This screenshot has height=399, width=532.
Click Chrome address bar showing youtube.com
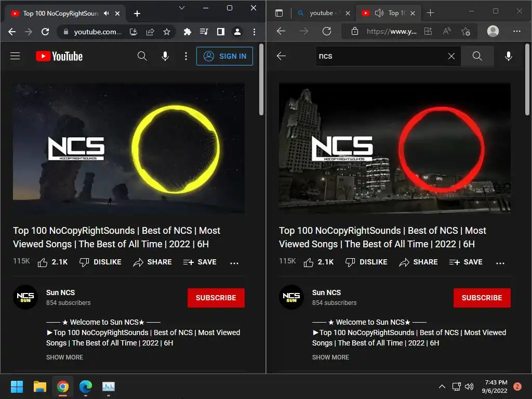(x=97, y=32)
